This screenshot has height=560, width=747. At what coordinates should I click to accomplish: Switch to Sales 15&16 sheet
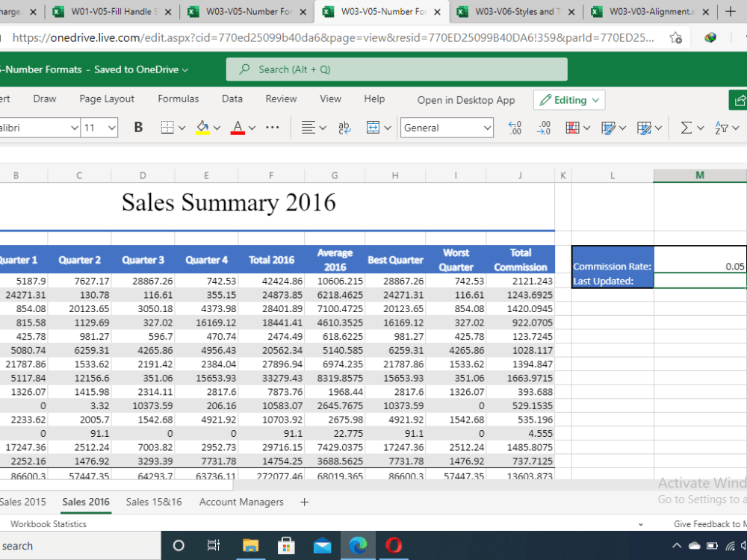[x=154, y=502]
